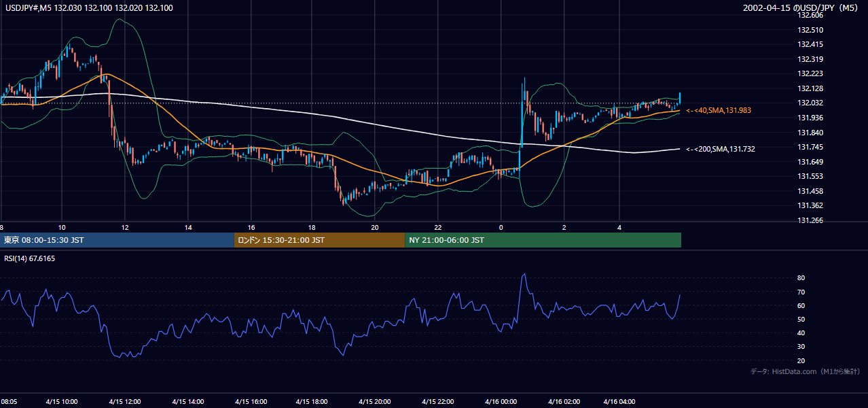The image size is (868, 408).
Task: Click the 4/16 04:00 time axis label
Action: pyautogui.click(x=620, y=401)
